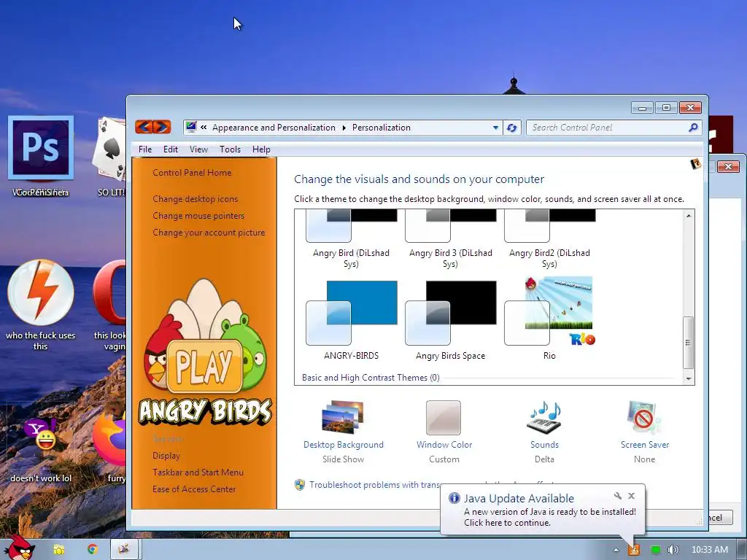Select the Angry Birds Space theme
This screenshot has height=560, width=747.
tap(451, 320)
